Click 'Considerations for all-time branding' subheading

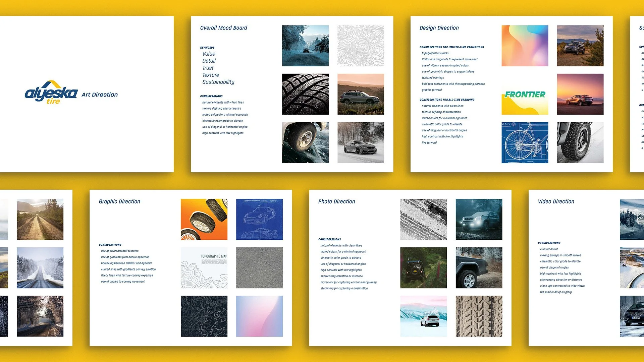point(447,100)
